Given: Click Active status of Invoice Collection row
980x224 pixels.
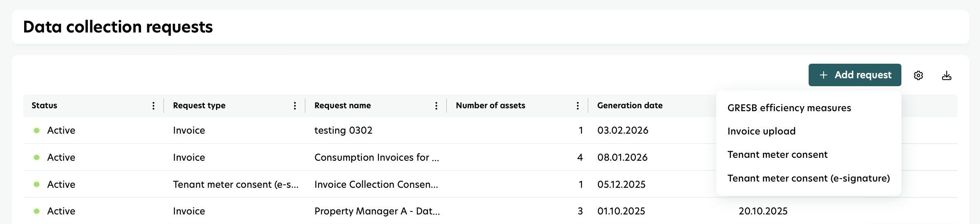Looking at the screenshot, I should coord(61,184).
